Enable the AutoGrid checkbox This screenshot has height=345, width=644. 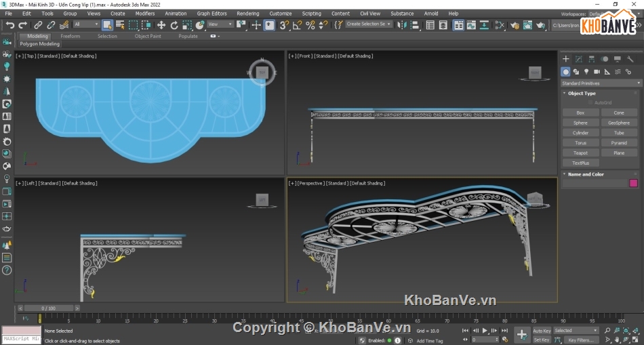tap(590, 102)
